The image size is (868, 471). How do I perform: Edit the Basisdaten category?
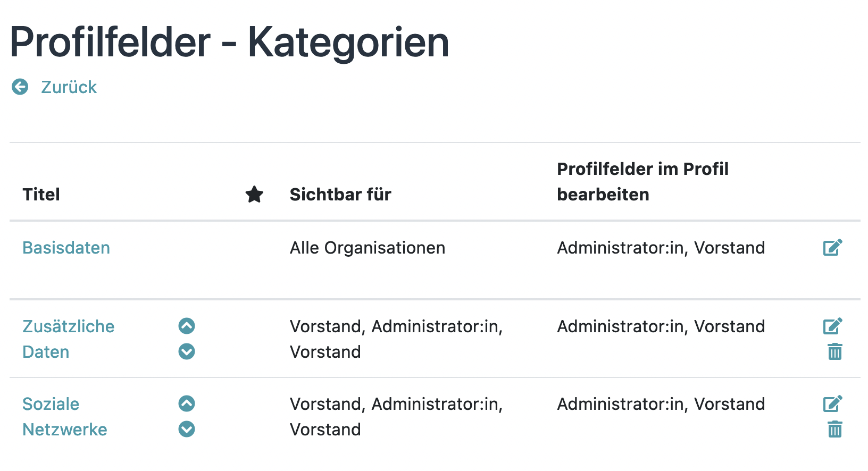click(832, 248)
